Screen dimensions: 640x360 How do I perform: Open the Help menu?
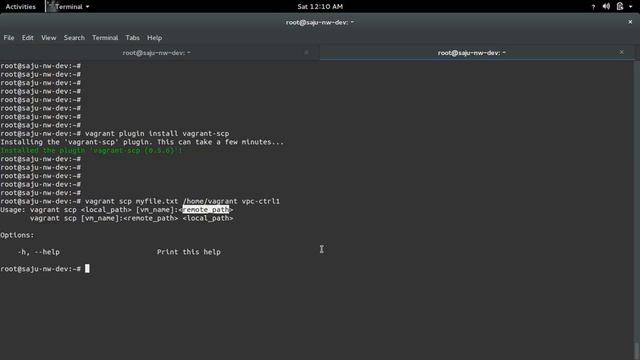coord(154,38)
